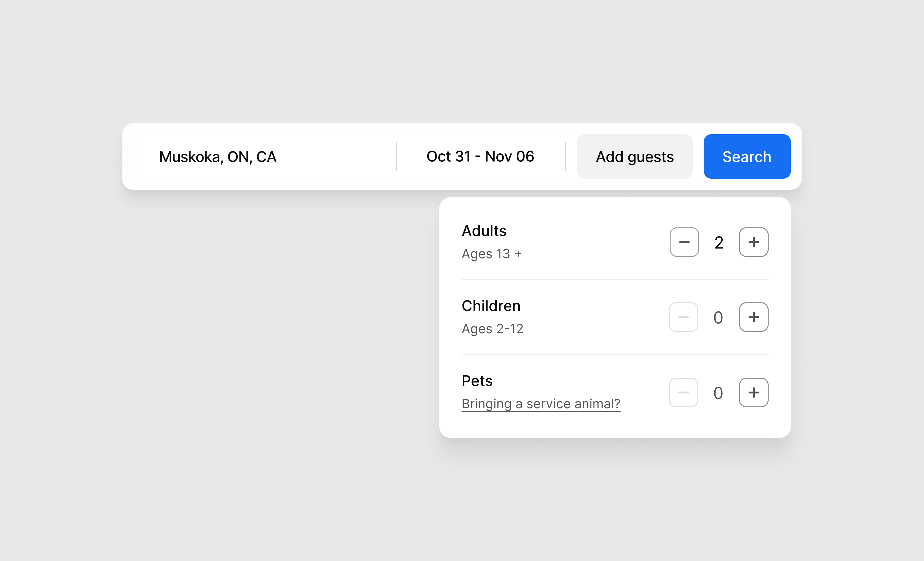Click the Pets count value of 0

click(718, 393)
